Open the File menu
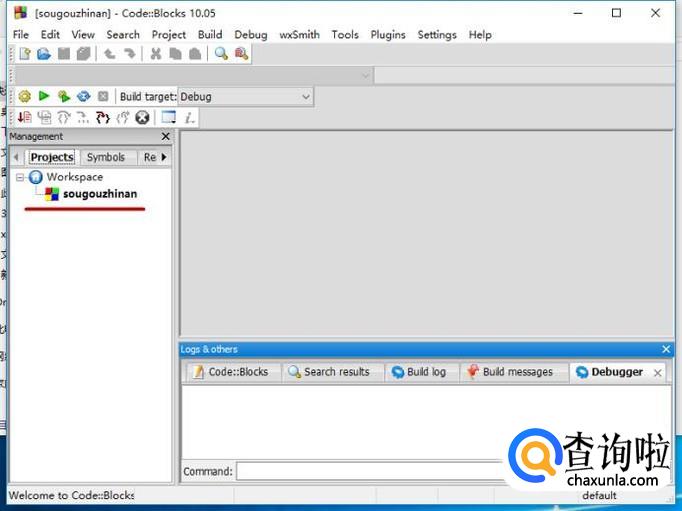682x511 pixels. point(20,34)
